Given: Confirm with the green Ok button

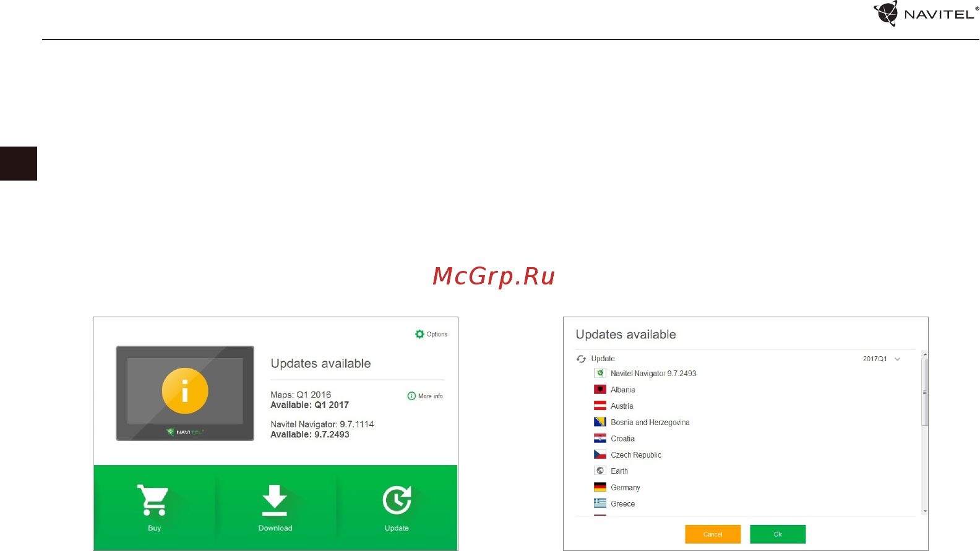Looking at the screenshot, I should (x=778, y=534).
